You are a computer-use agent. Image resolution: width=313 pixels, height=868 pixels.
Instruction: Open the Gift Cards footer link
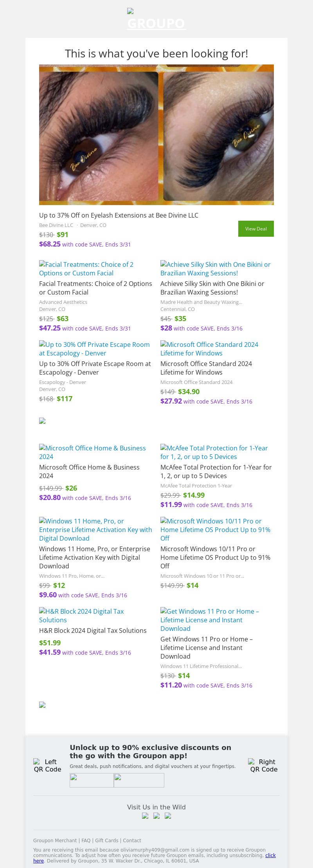[106, 840]
